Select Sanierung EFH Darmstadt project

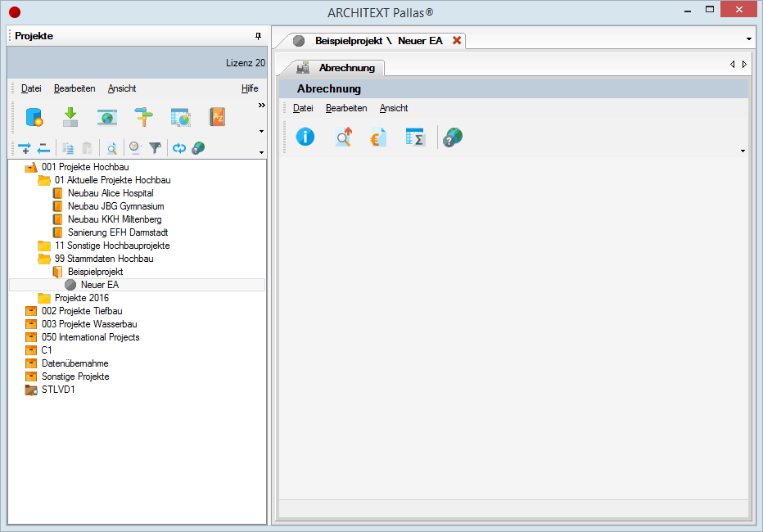point(118,232)
